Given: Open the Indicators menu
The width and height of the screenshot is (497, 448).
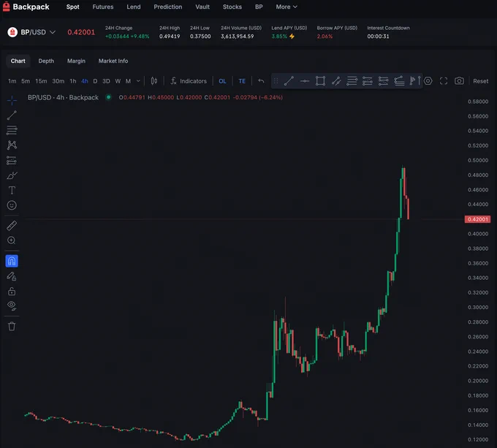Looking at the screenshot, I should pos(189,81).
